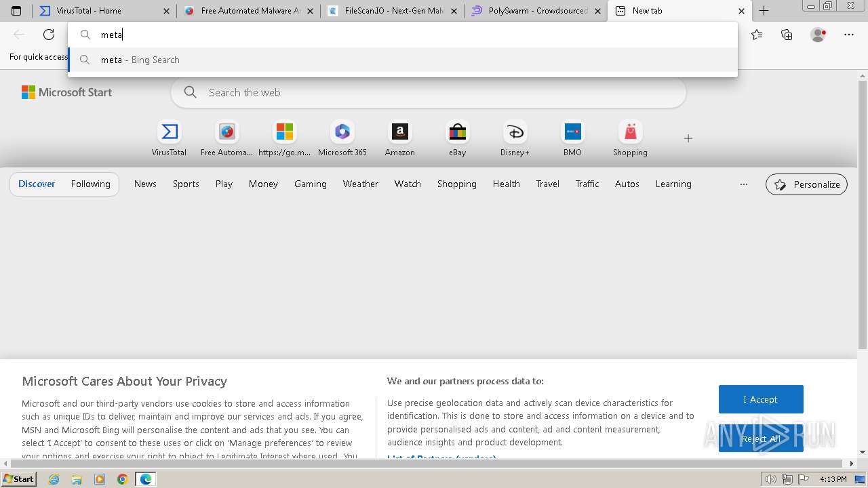
Task: Launch Google Chrome from taskbar
Action: 123,479
